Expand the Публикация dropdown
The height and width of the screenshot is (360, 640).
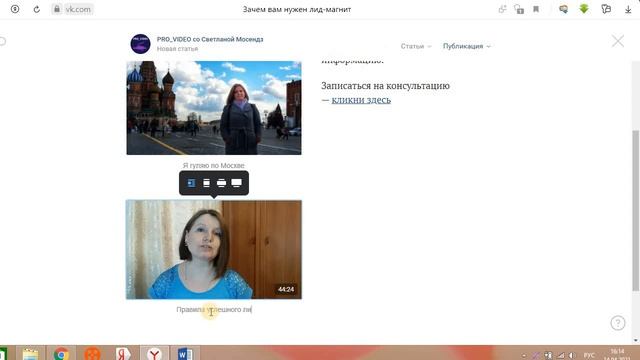click(467, 46)
